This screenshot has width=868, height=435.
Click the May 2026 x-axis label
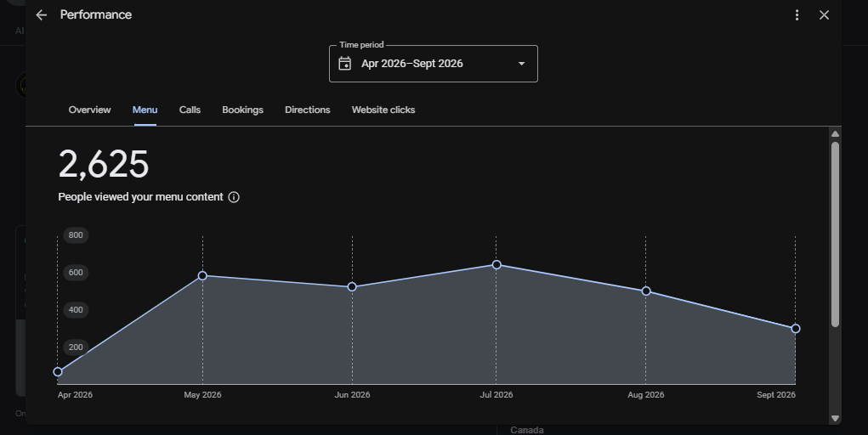point(202,394)
